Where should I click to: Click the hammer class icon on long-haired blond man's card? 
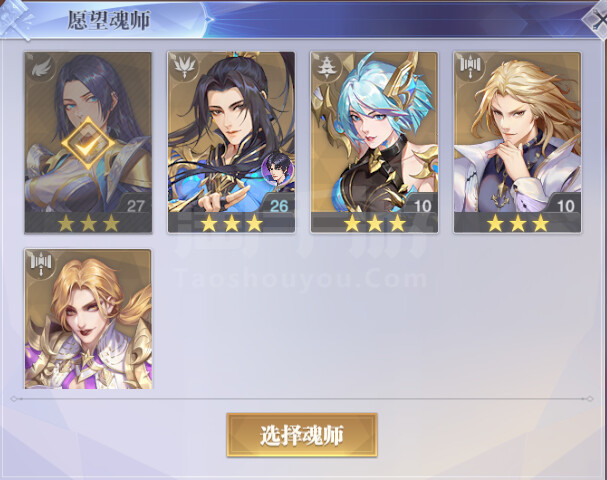[470, 67]
